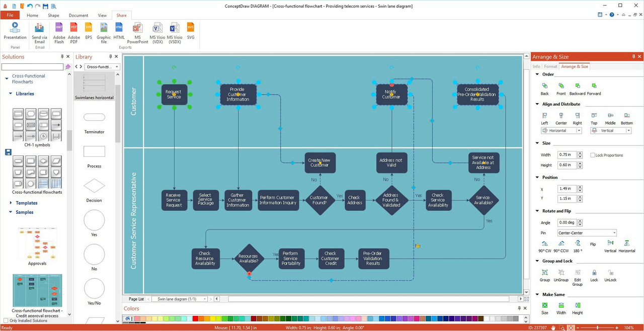Align shapes Right
644x331 pixels.
[x=577, y=119]
